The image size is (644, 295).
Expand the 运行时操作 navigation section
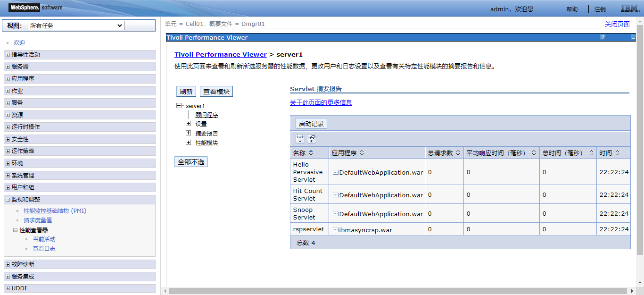tap(8, 127)
